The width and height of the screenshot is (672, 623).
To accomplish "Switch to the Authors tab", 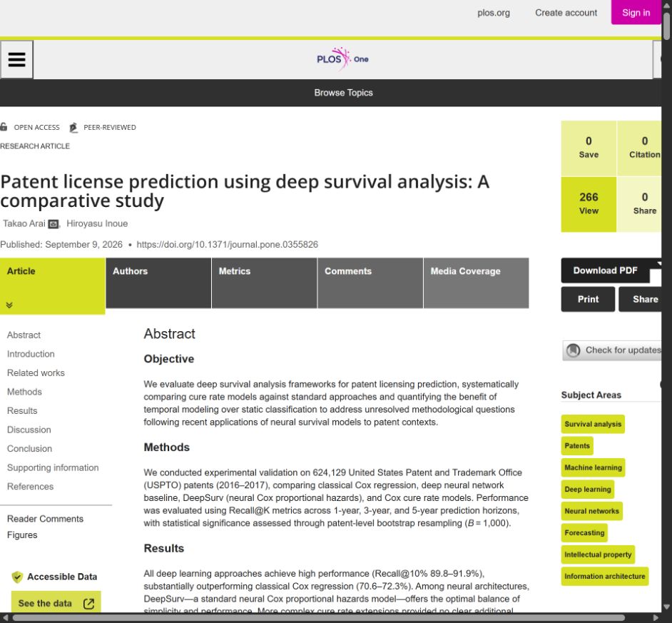I will pos(158,283).
